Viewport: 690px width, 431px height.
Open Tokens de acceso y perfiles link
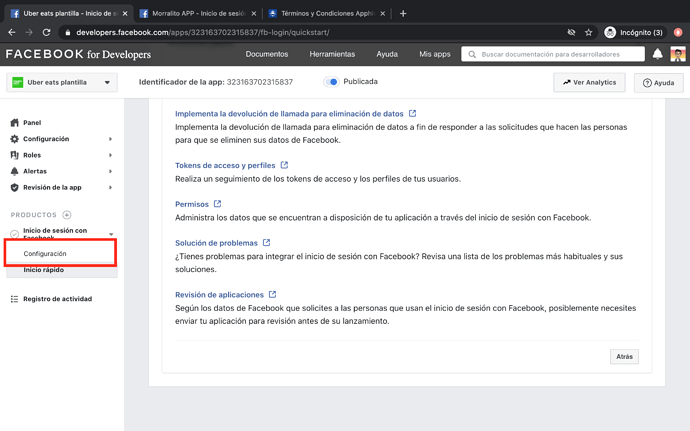click(225, 166)
